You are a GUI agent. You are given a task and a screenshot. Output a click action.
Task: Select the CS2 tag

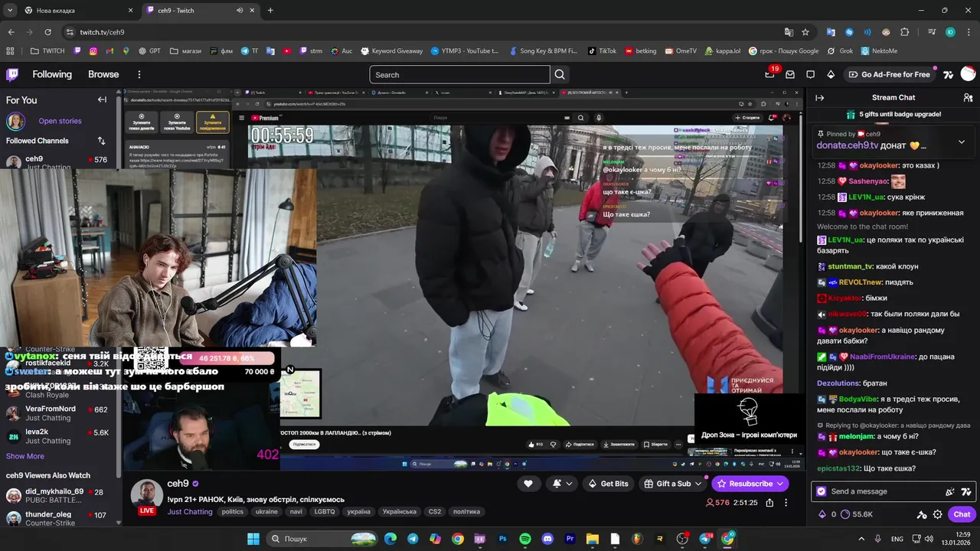click(x=435, y=512)
